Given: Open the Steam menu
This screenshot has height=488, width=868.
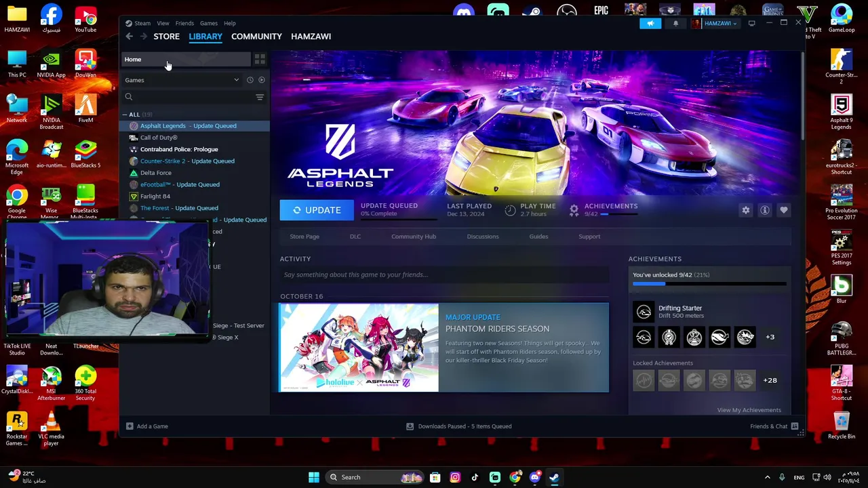Looking at the screenshot, I should 142,23.
